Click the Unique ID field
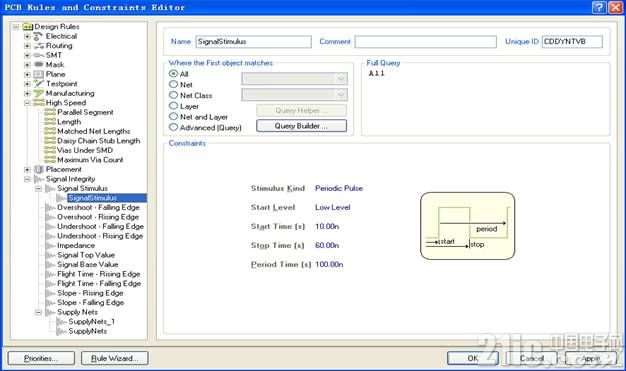This screenshot has width=626, height=371. click(572, 42)
